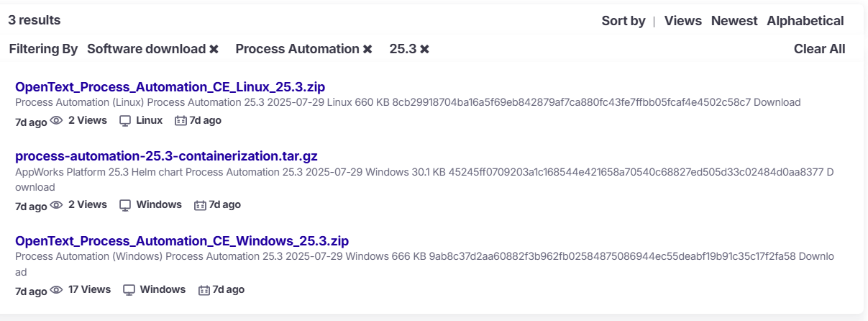
Task: Click monitor icon on containerization tar.gz result
Action: [x=125, y=205]
